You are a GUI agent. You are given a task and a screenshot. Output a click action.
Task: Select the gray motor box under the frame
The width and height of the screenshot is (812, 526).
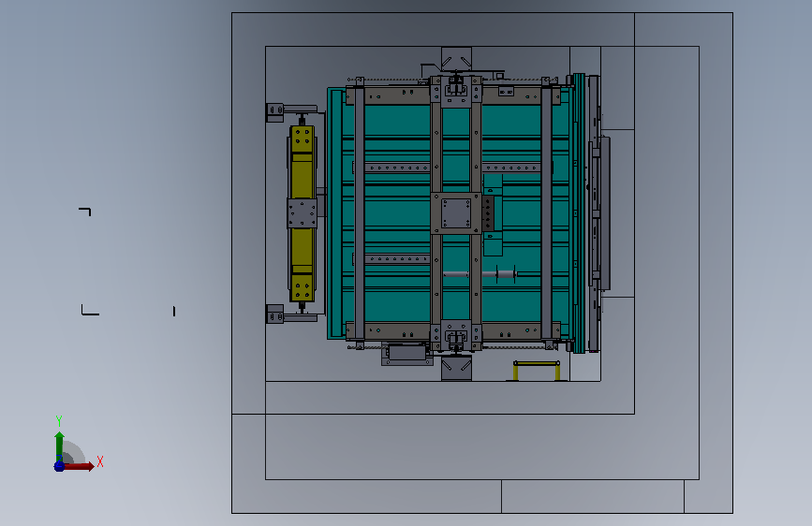pos(407,353)
